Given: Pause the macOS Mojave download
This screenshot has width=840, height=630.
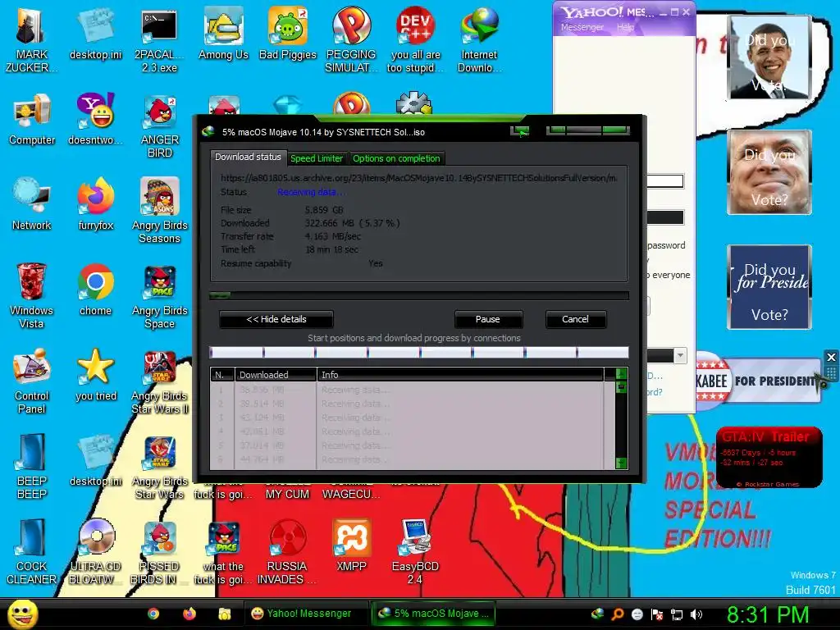Looking at the screenshot, I should tap(487, 319).
